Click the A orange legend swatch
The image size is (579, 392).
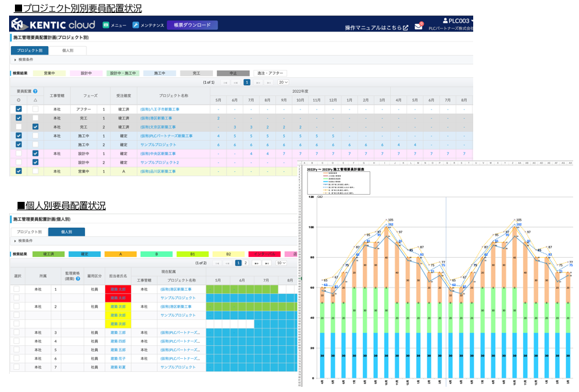[x=120, y=254]
